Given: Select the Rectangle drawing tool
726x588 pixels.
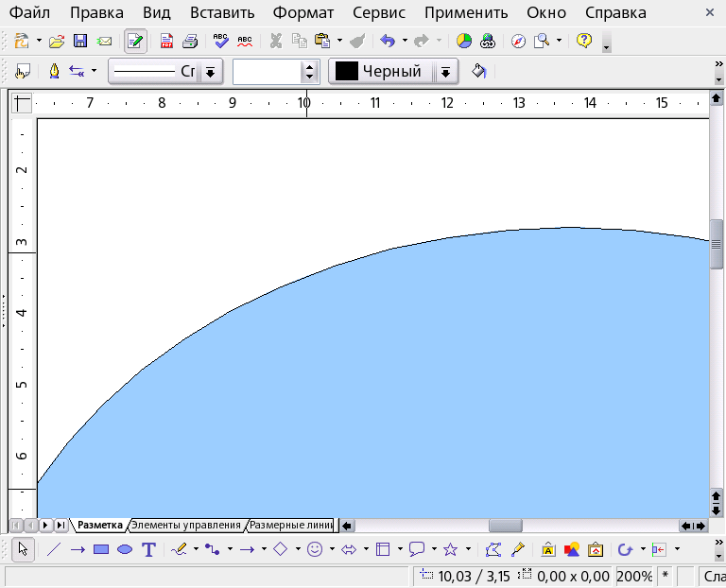Looking at the screenshot, I should pyautogui.click(x=101, y=549).
